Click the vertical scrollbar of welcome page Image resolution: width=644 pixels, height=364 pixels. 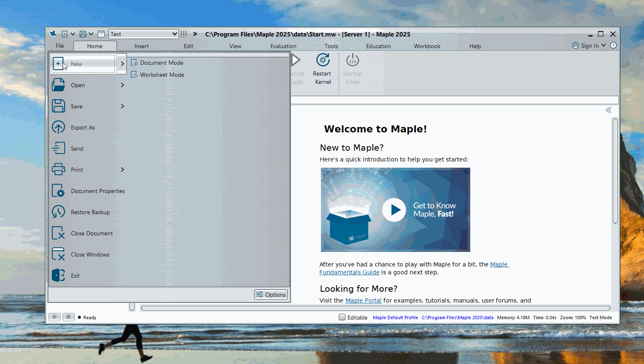coord(615,171)
